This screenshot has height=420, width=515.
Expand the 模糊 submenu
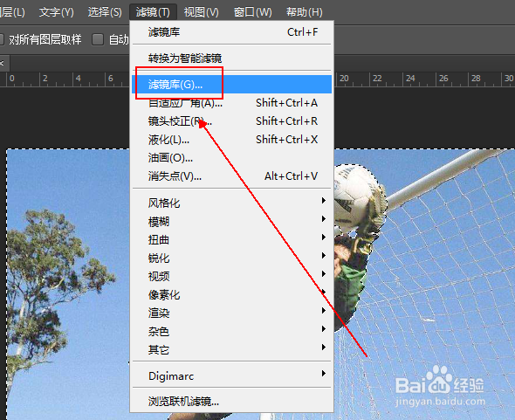pos(232,221)
